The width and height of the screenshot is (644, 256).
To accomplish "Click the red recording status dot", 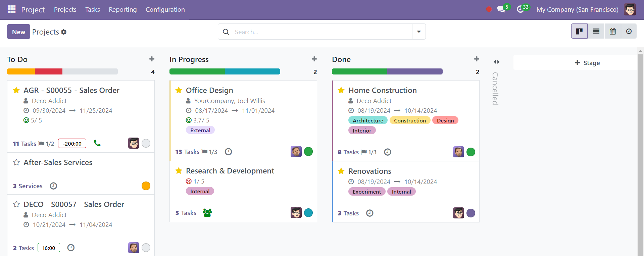I will tap(489, 9).
